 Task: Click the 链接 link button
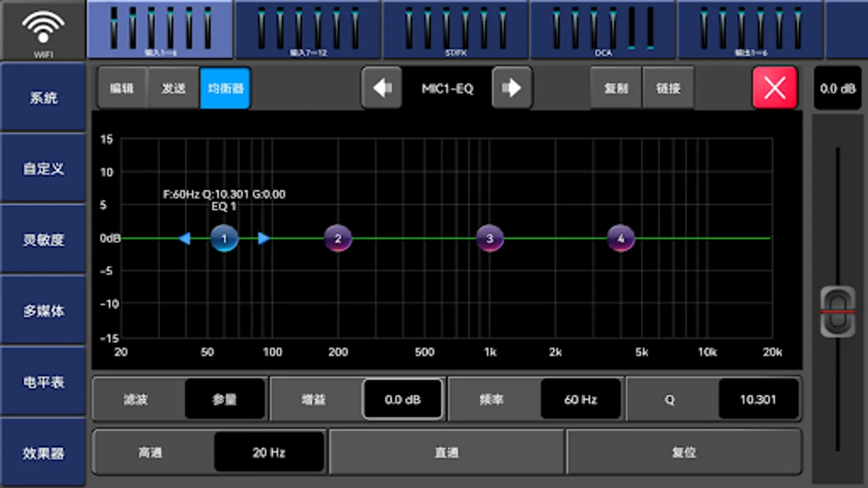[x=668, y=88]
